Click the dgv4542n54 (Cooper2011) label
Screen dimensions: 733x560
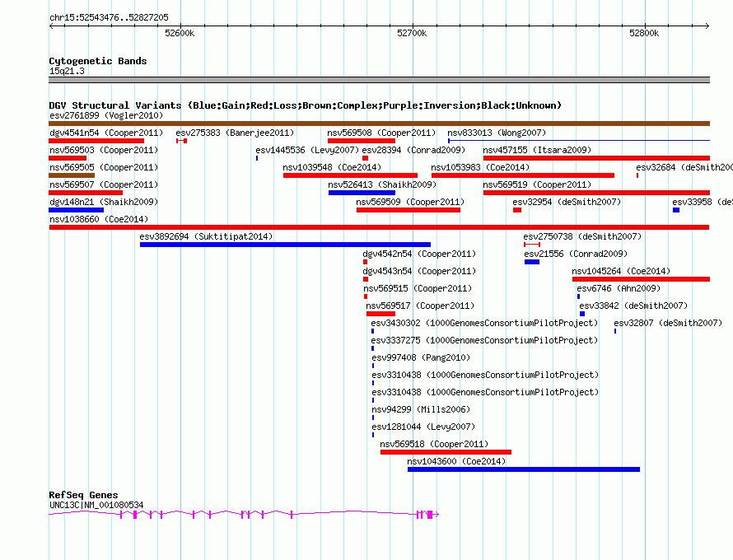[x=419, y=254]
